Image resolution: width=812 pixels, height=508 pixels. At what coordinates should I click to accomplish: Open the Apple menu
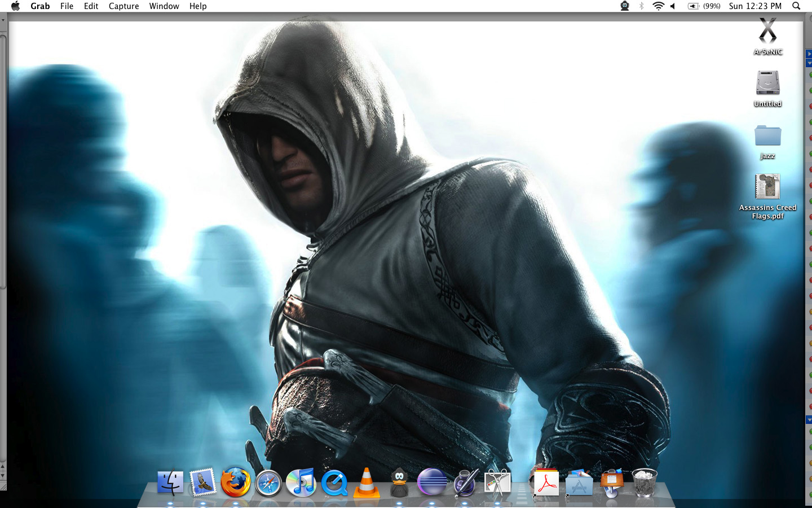pos(15,6)
